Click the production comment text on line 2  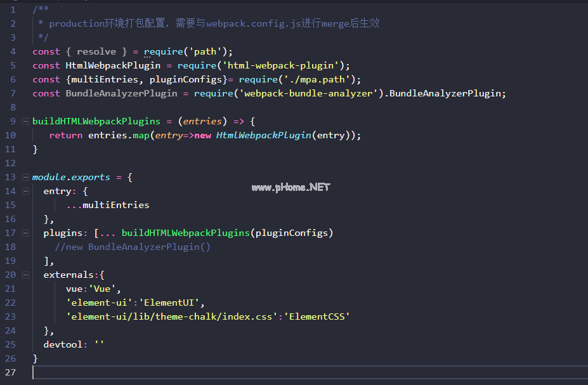(214, 23)
